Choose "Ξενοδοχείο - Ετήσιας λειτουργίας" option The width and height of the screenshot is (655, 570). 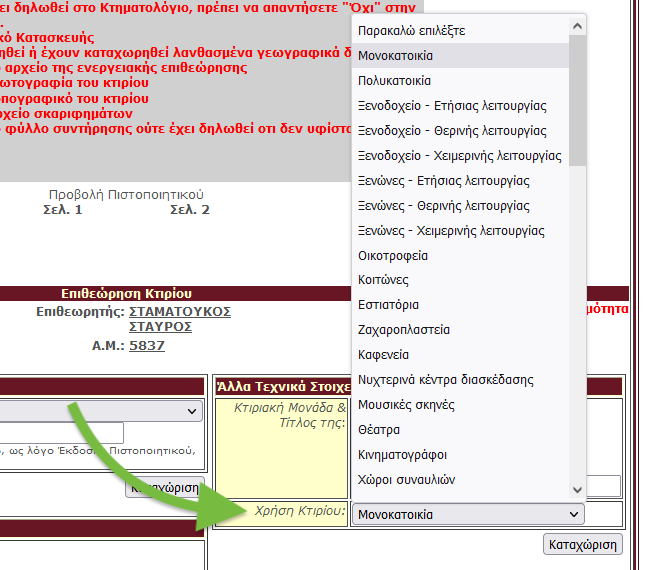pyautogui.click(x=451, y=105)
